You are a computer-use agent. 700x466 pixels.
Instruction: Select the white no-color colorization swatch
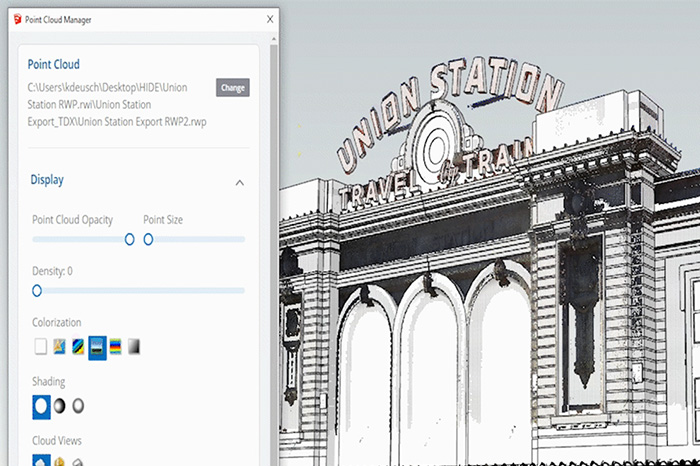coord(41,346)
